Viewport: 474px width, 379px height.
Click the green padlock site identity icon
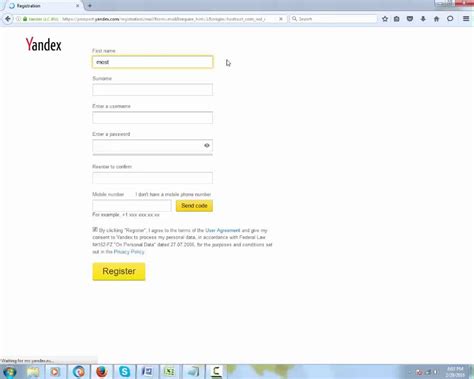pyautogui.click(x=25, y=19)
